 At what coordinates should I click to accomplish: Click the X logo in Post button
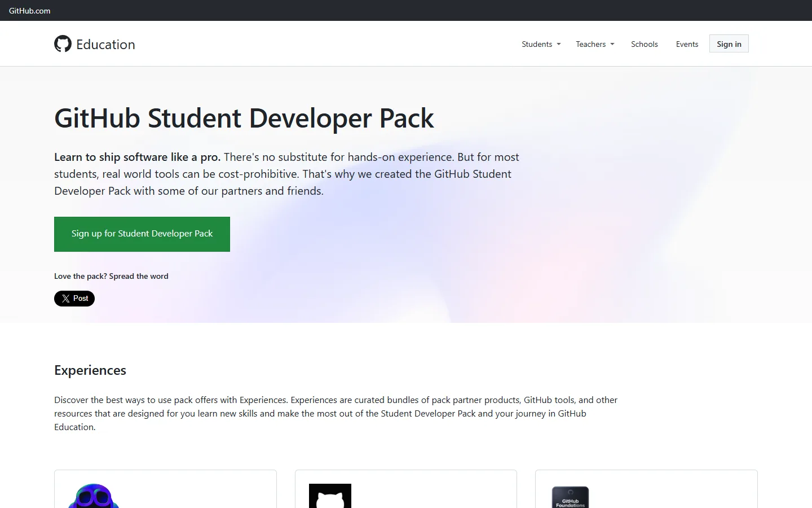point(66,299)
